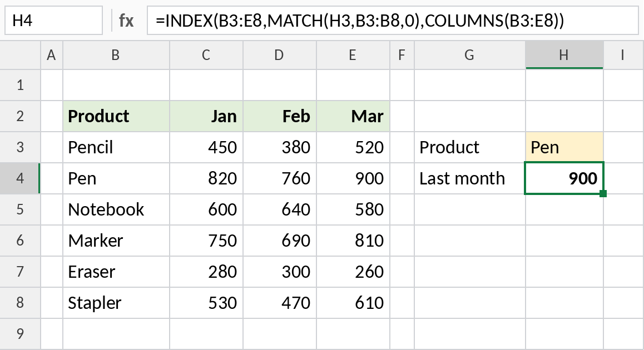Click the Last month label cell
This screenshot has height=350, width=644.
(x=470, y=178)
